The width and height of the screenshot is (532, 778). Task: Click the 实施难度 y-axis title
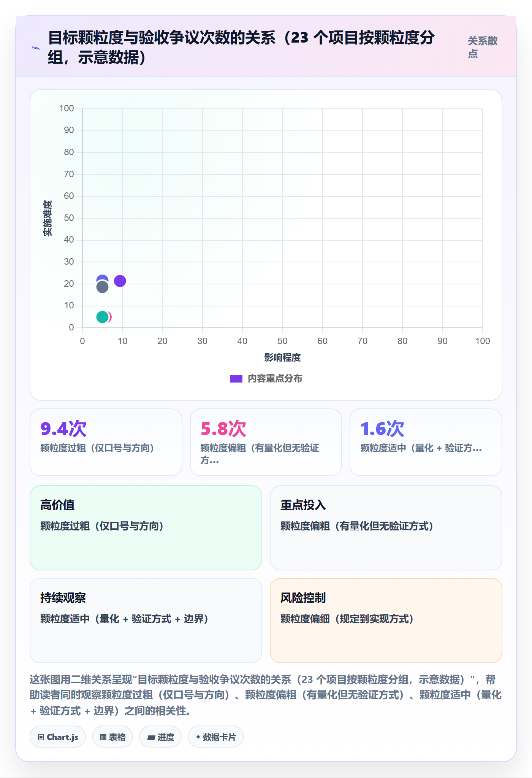(x=47, y=218)
